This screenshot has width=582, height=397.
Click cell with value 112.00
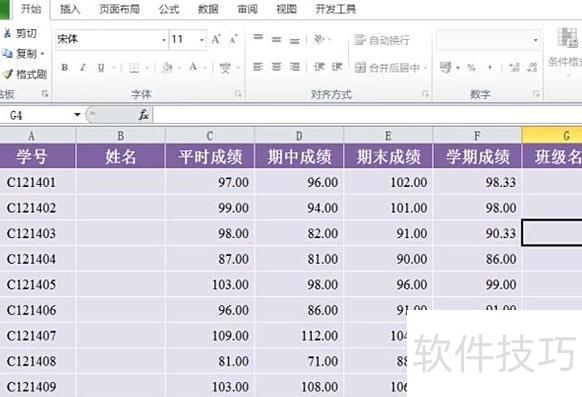pos(299,336)
